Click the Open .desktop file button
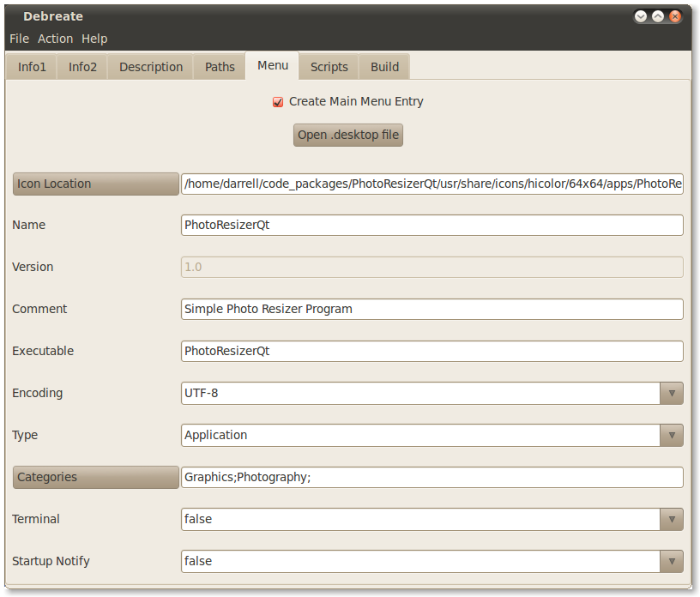The height and width of the screenshot is (597, 700). click(x=347, y=136)
